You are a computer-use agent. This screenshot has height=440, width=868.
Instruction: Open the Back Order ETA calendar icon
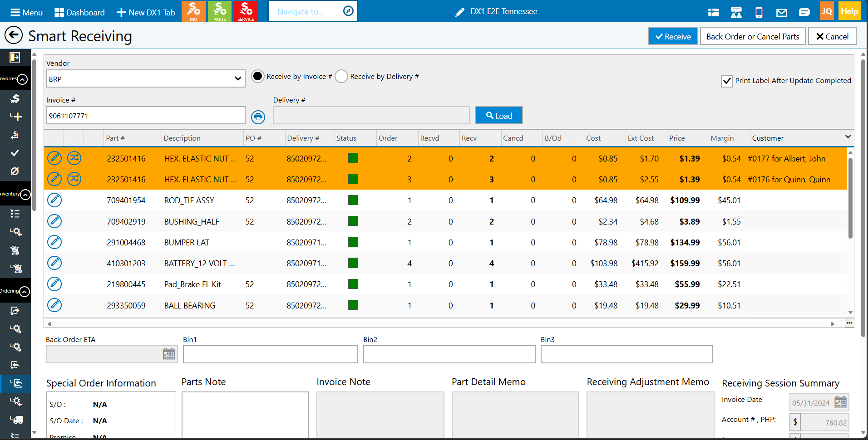[x=169, y=354]
